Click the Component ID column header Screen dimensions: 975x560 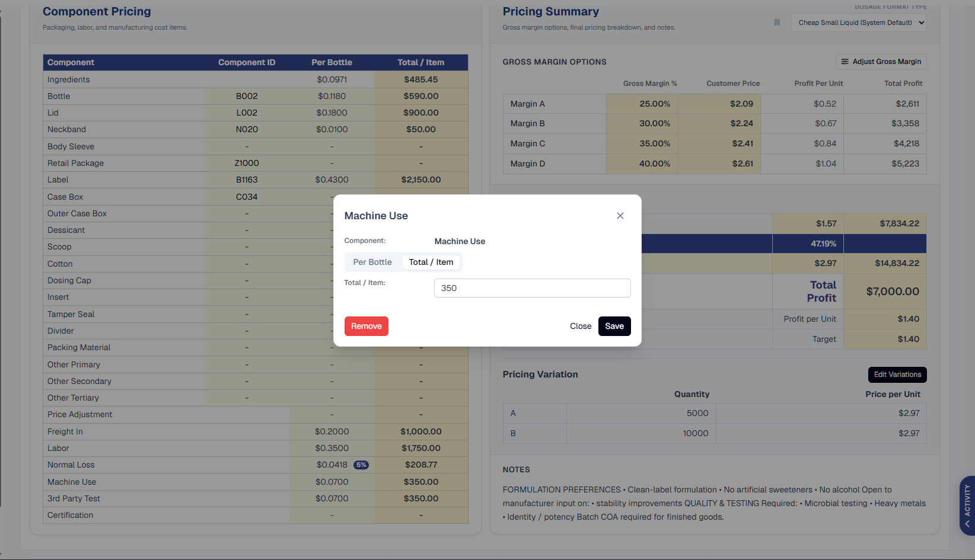[x=247, y=62]
